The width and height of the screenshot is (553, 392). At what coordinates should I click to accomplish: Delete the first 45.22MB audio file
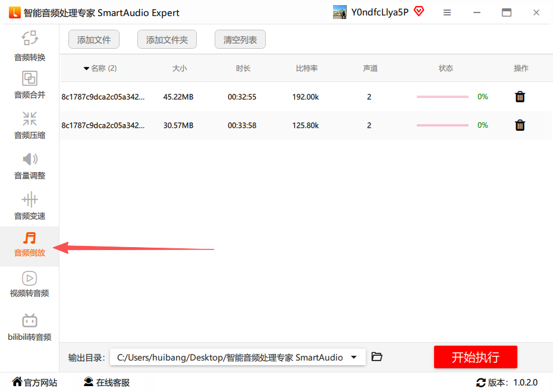click(x=520, y=97)
